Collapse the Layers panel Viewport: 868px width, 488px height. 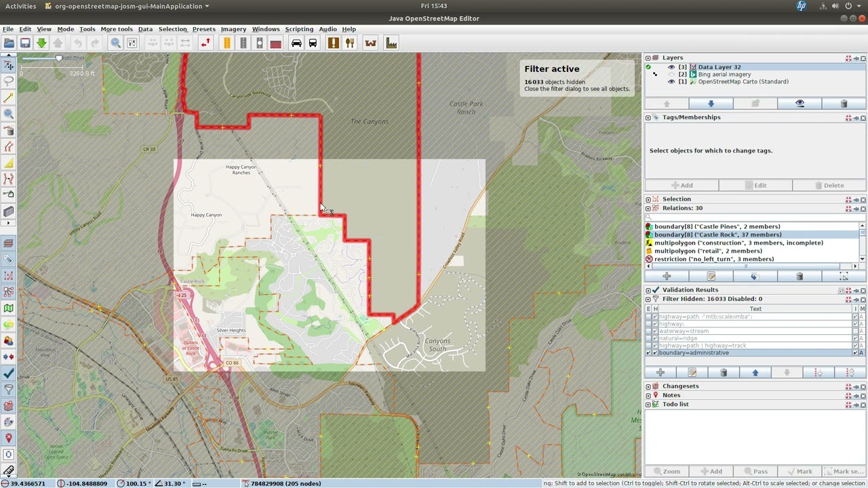pyautogui.click(x=648, y=58)
